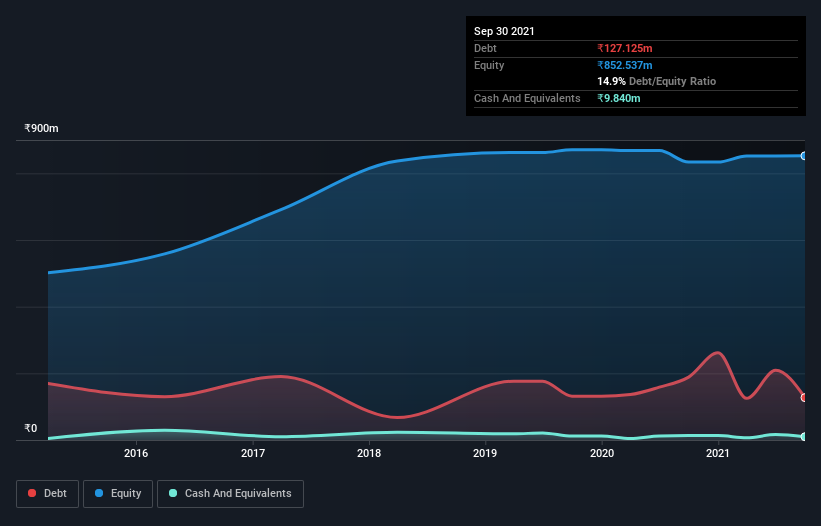Select the teal Cash endpoint marker
The image size is (821, 526).
804,437
